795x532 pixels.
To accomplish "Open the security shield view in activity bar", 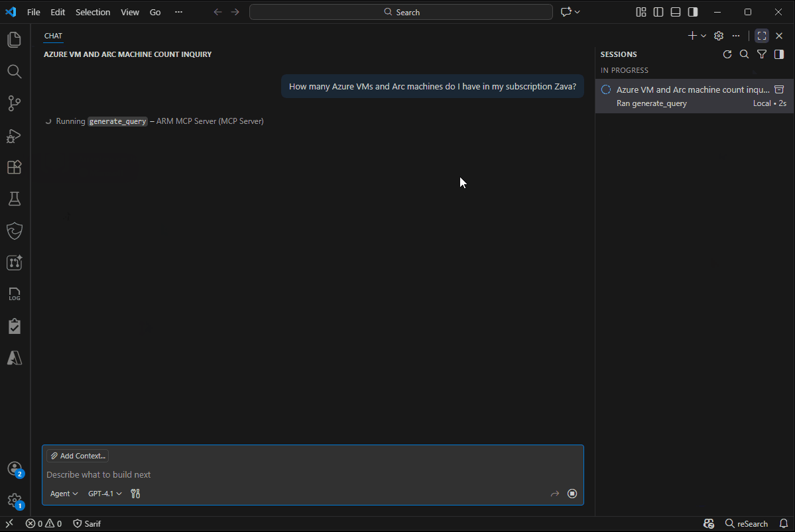I will coord(14,231).
